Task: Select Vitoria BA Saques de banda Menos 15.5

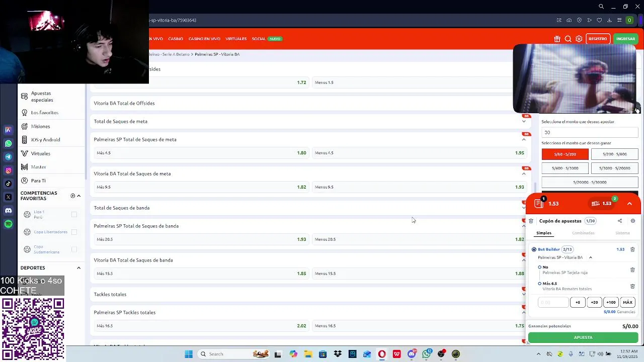Action: pyautogui.click(x=420, y=274)
